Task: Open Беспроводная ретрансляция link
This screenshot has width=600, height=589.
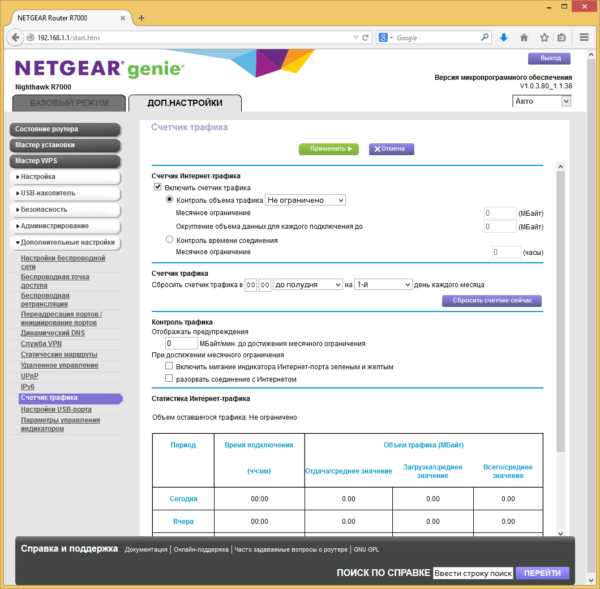Action: (45, 300)
